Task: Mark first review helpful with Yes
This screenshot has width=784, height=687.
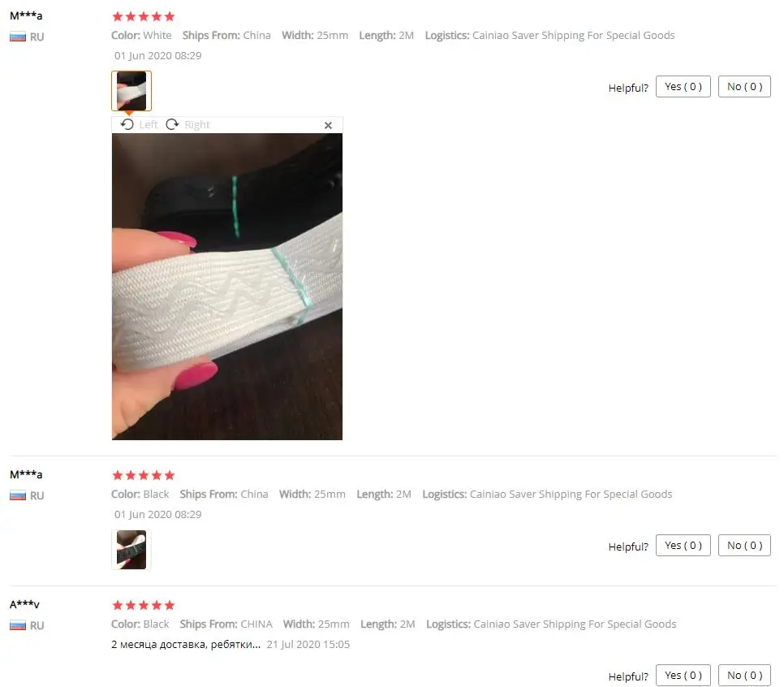Action: [683, 87]
